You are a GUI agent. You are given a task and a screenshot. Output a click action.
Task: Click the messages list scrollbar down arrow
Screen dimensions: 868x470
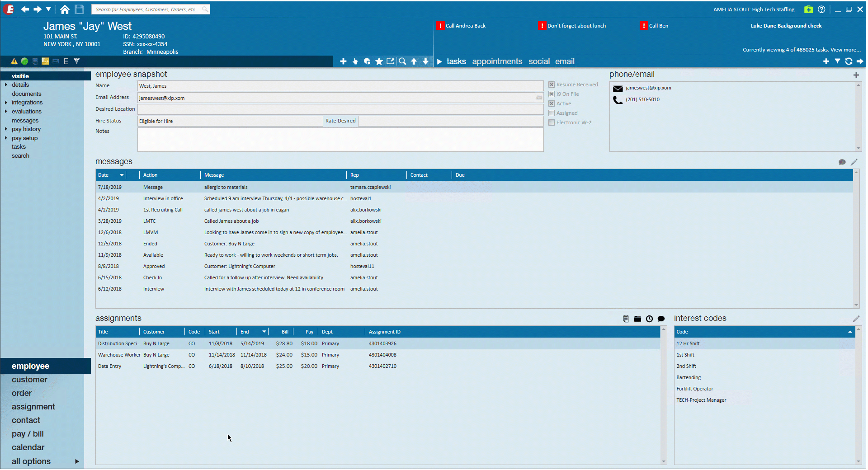[x=856, y=305]
